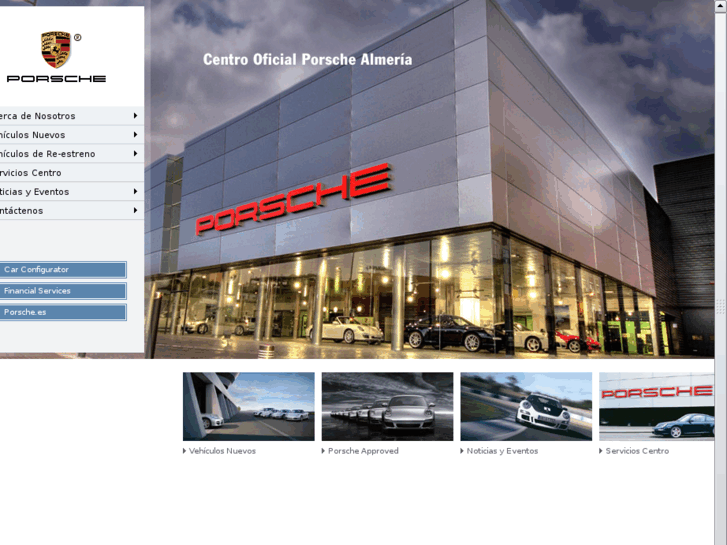Viewport: 727px width, 545px height.
Task: Open the Contáctenos menu item
Action: 72,211
